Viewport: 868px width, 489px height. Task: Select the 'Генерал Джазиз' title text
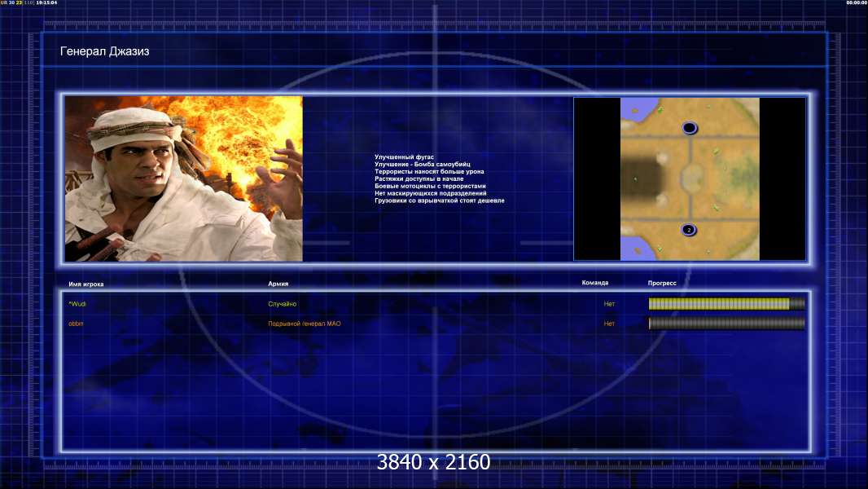tap(105, 51)
